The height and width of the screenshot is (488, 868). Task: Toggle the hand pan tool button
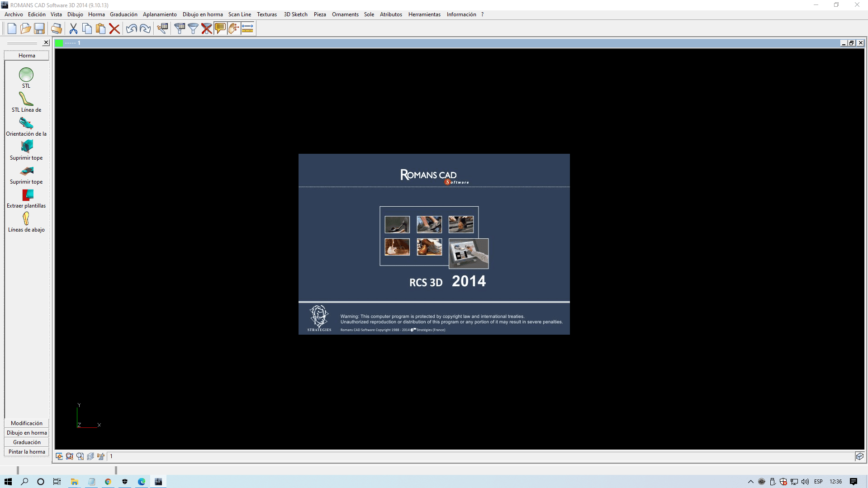coord(233,28)
